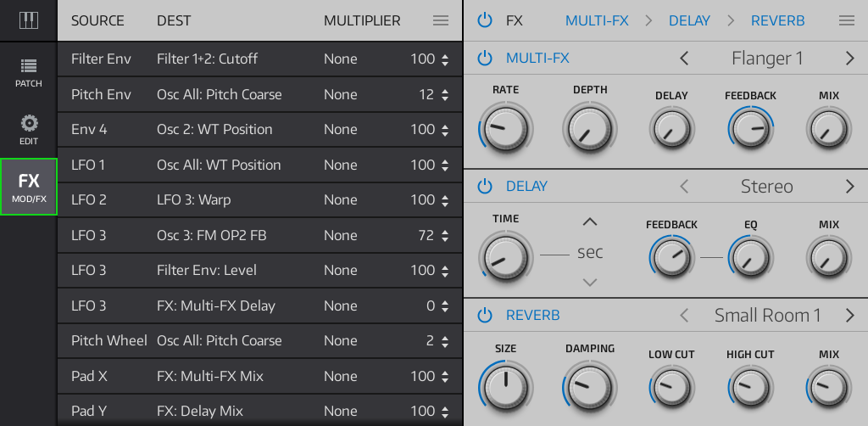Click the Multi-FX DELAY knob
This screenshot has width=868, height=426.
tap(671, 128)
